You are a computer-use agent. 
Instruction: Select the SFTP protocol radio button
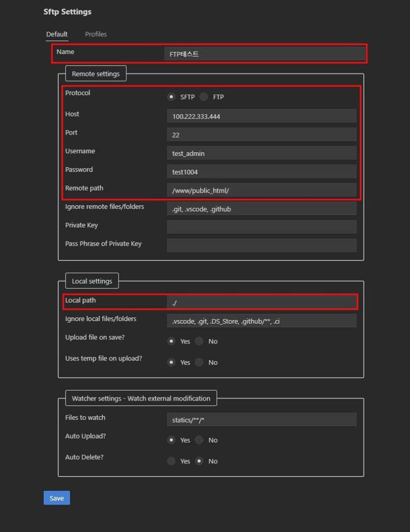click(x=171, y=97)
